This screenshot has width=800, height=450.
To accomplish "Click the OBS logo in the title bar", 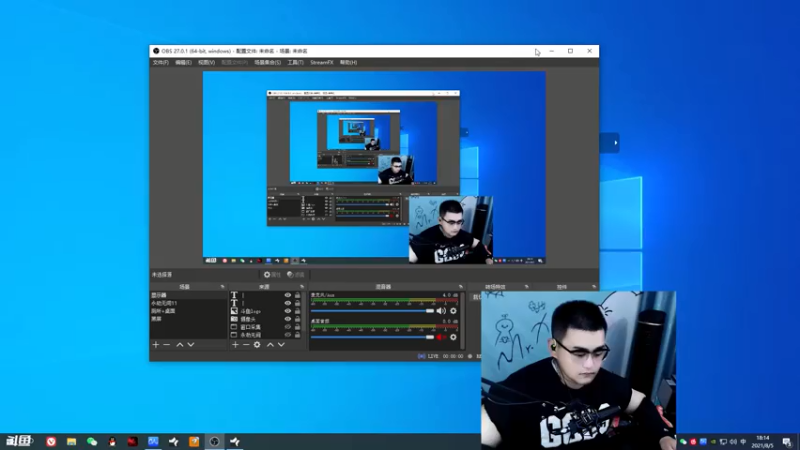I will coord(156,51).
